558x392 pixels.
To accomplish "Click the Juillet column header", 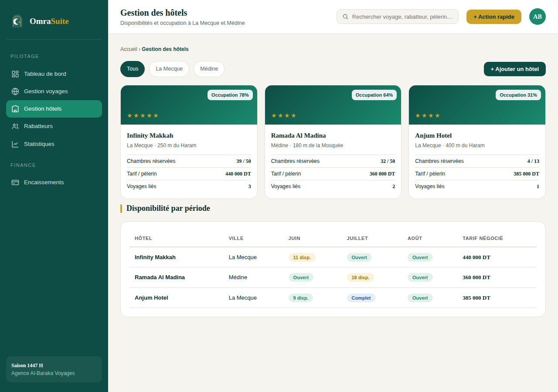I will pos(357,238).
